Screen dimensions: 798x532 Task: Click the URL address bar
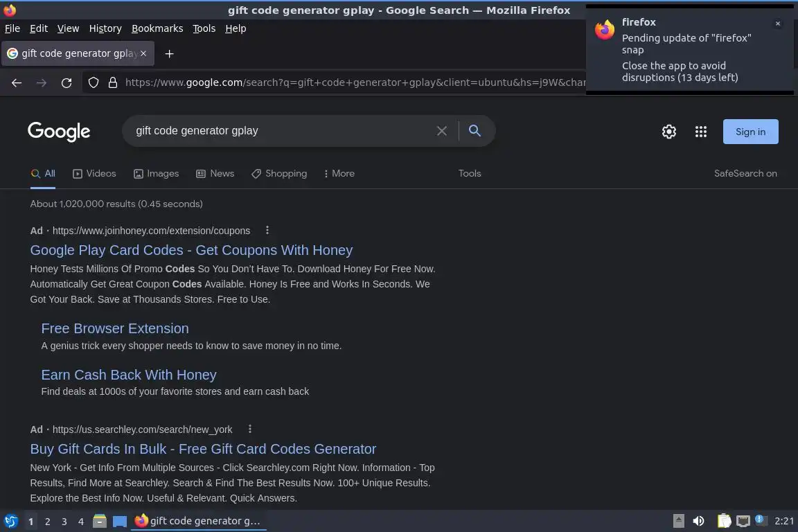[355, 82]
